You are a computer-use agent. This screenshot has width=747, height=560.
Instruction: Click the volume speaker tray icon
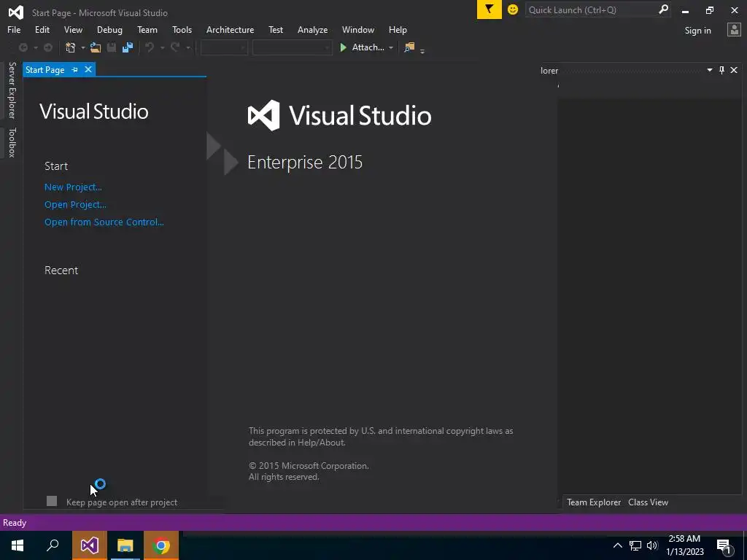pos(652,545)
